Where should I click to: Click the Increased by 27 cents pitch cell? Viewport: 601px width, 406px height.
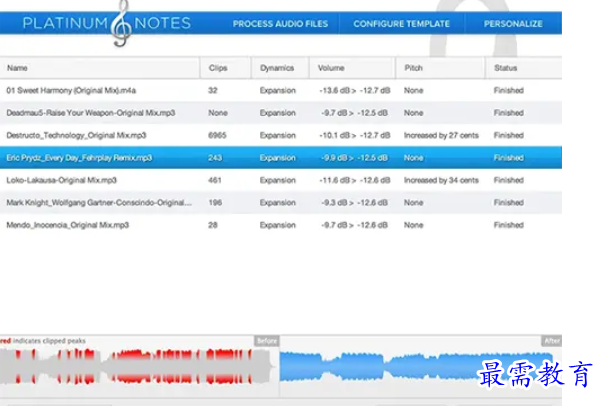point(441,135)
